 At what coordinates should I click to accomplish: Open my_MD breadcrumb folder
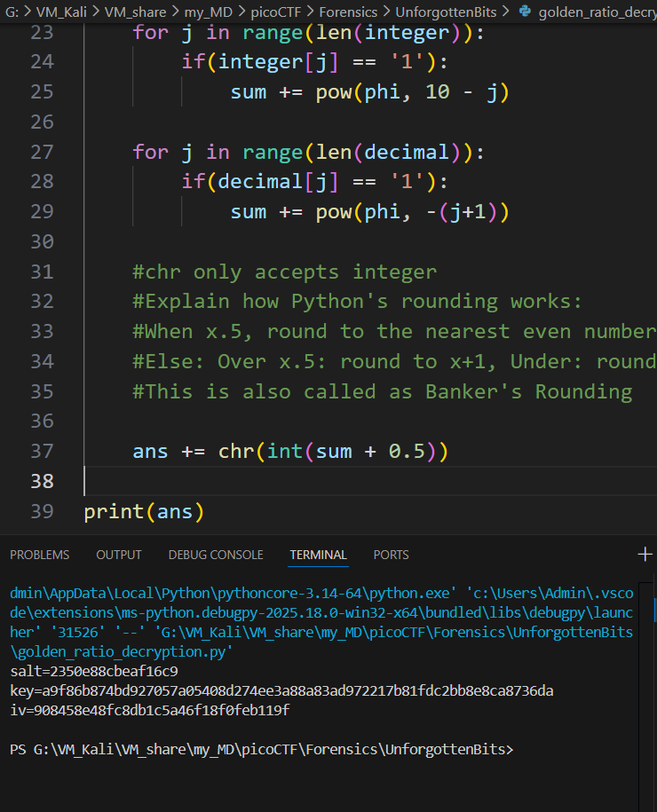point(209,12)
